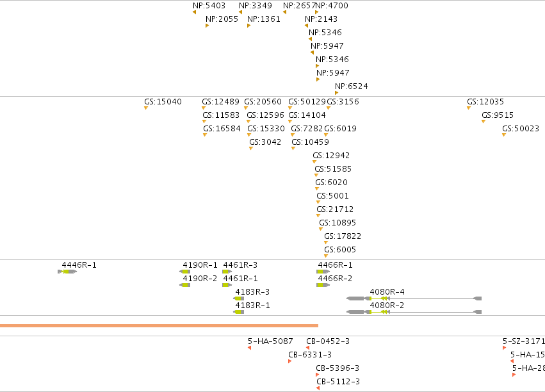The height and width of the screenshot is (392, 545).
Task: Click the 4190R-1 transcript label
Action: [x=200, y=265]
